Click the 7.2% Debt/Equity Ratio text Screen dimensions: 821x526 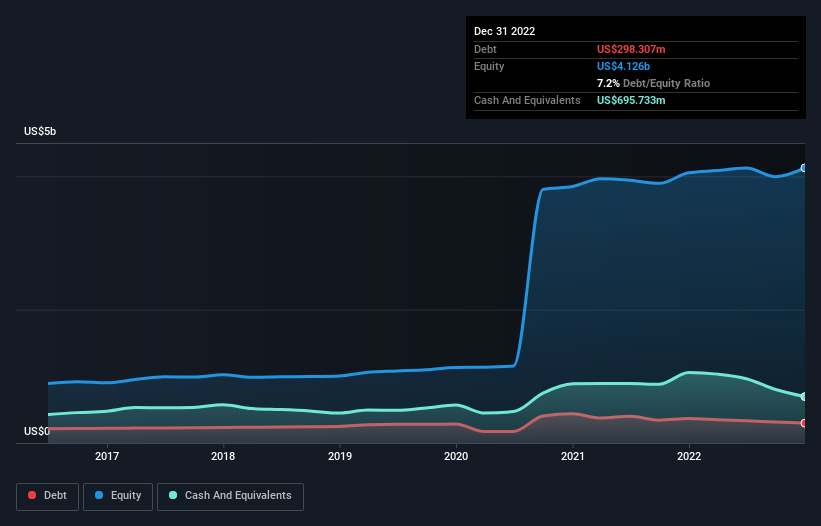[x=653, y=83]
